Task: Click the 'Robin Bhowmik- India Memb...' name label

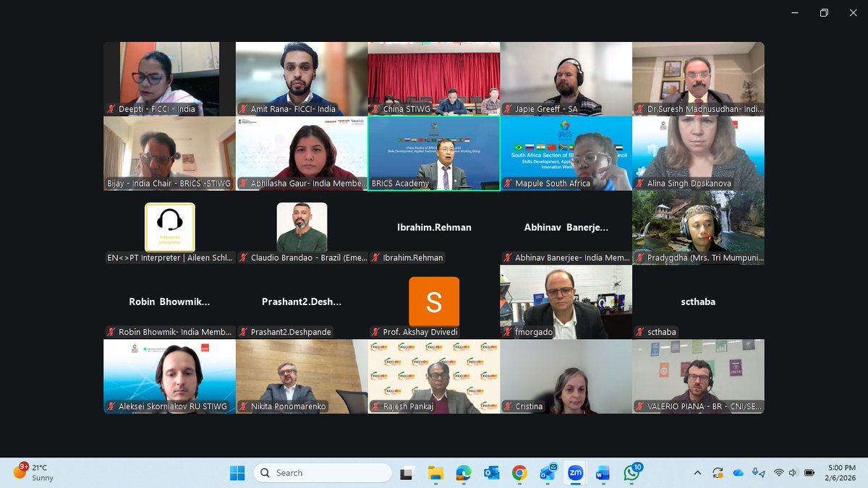Action: pyautogui.click(x=175, y=332)
